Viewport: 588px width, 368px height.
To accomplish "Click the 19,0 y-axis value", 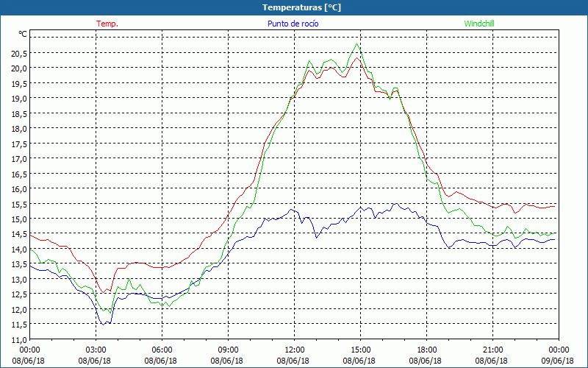I will (19, 99).
